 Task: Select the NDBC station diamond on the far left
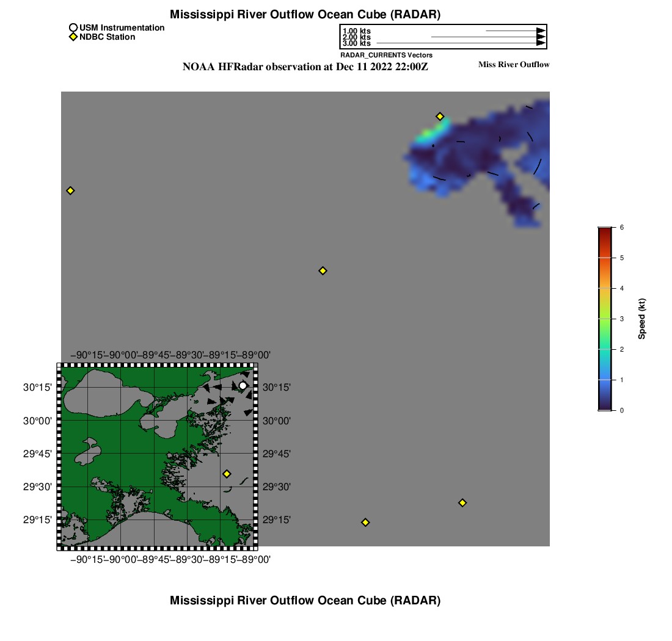(70, 190)
